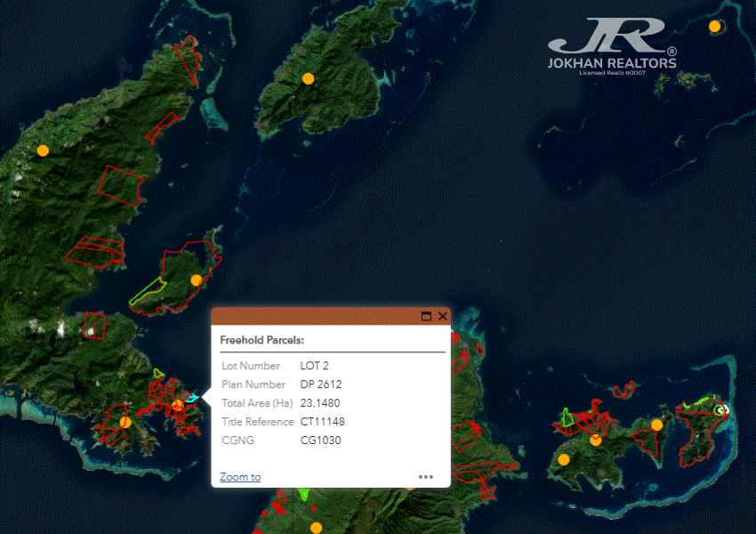Close the Freehold Parcels popup window

click(x=443, y=316)
